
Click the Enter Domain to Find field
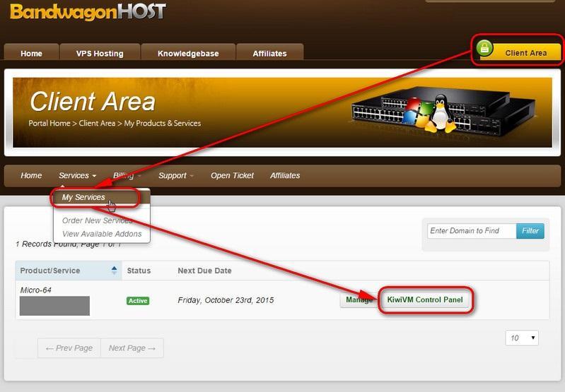pos(472,231)
